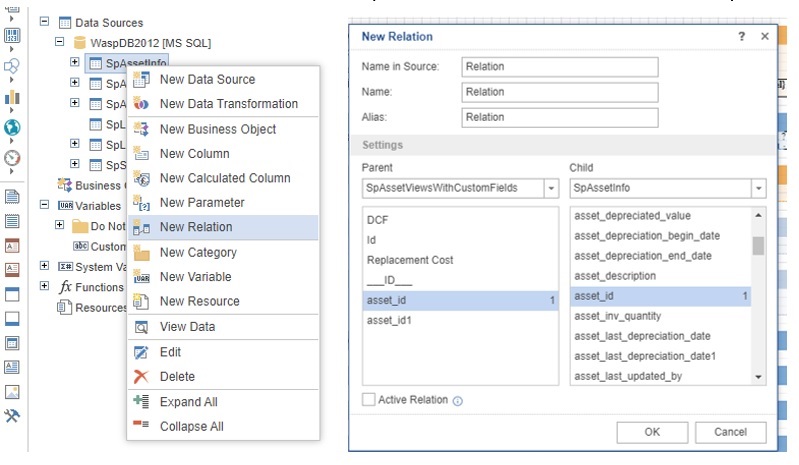Click the help question mark in New Relation dialog

(741, 36)
